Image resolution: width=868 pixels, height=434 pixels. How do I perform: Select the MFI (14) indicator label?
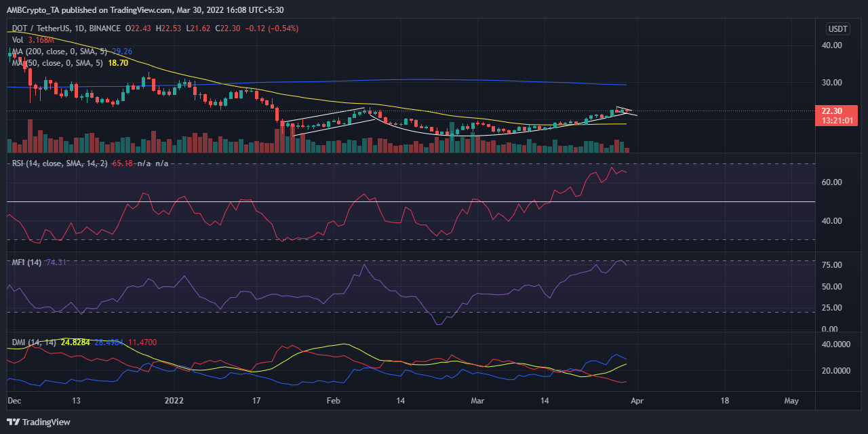click(25, 262)
